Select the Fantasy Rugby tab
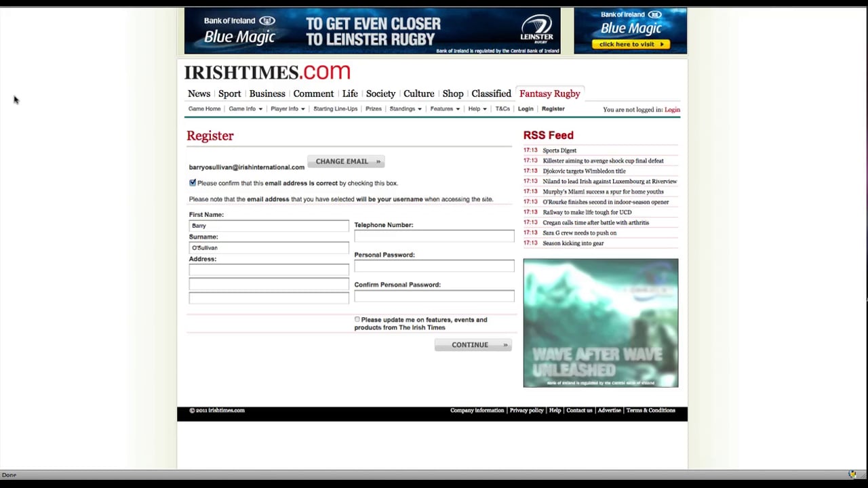868x488 pixels. [x=550, y=94]
